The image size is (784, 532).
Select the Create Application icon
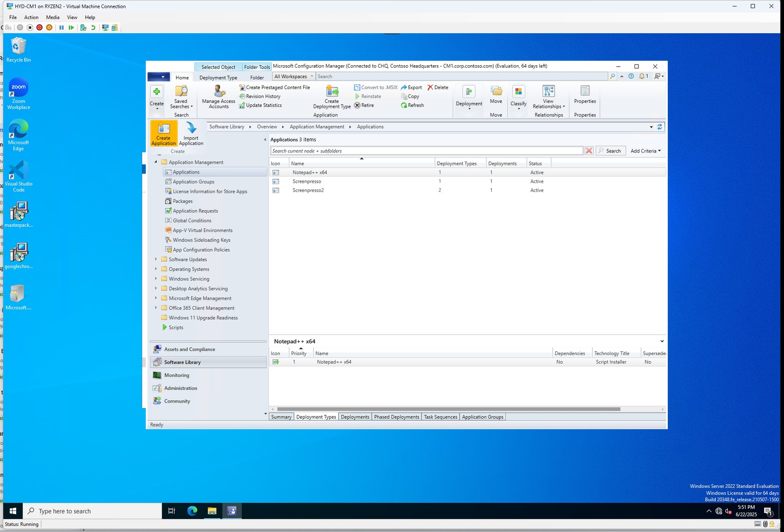(163, 134)
